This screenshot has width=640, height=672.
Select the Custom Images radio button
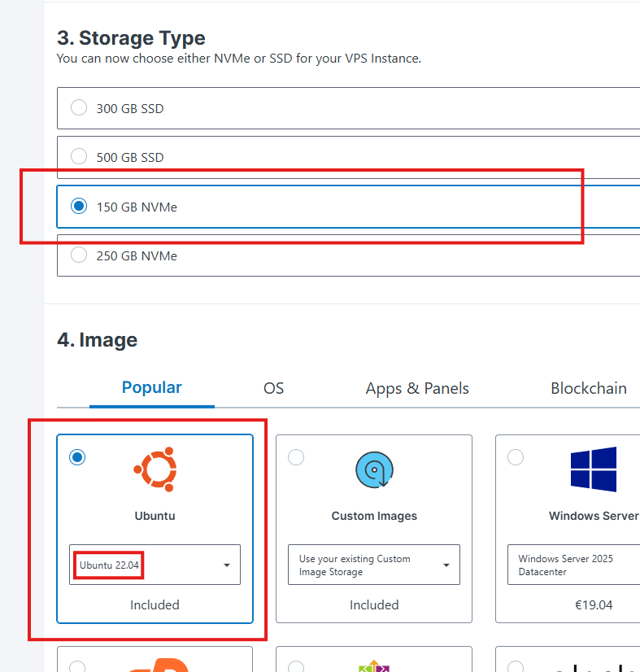click(296, 457)
